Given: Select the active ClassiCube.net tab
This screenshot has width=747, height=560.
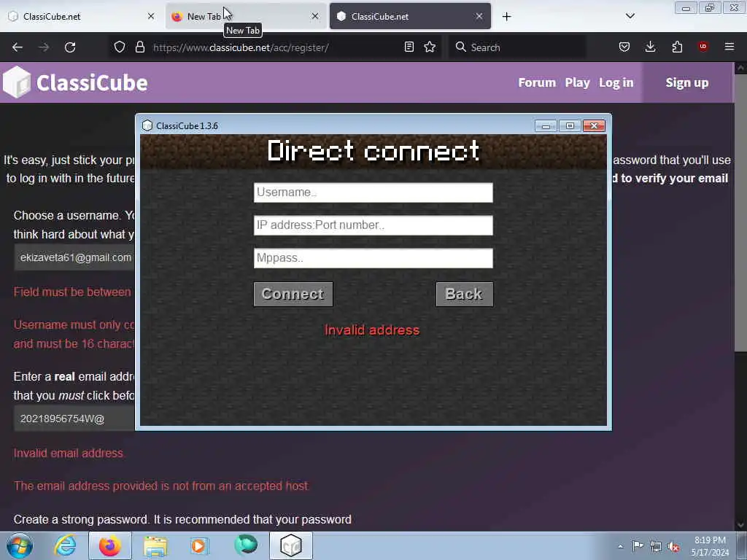Looking at the screenshot, I should (x=410, y=16).
